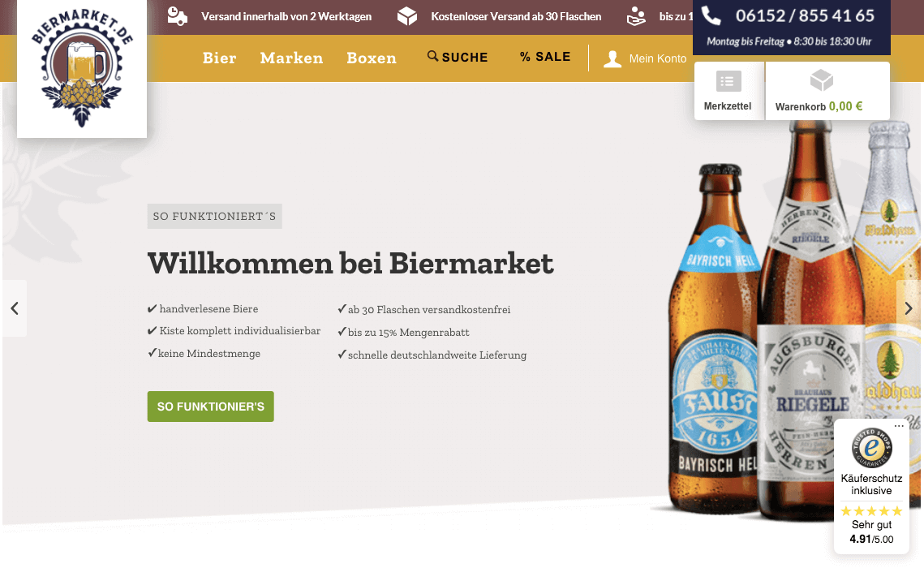Image resolution: width=924 pixels, height=568 pixels.
Task: Click the delivery truck shipping icon
Action: click(178, 16)
